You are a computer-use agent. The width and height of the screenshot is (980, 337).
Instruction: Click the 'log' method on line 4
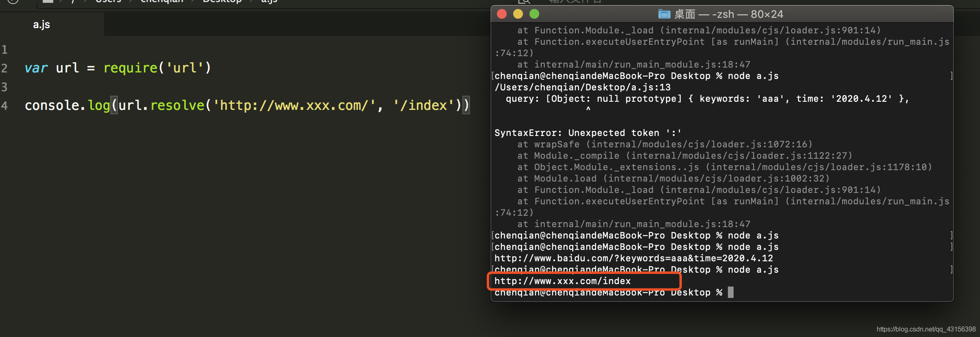coord(99,105)
